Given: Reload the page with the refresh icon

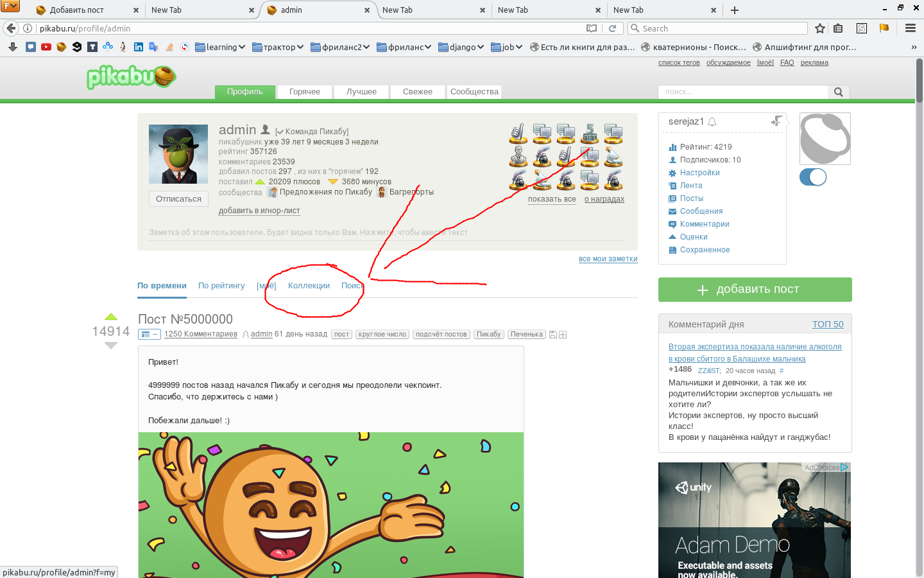Looking at the screenshot, I should pyautogui.click(x=612, y=28).
